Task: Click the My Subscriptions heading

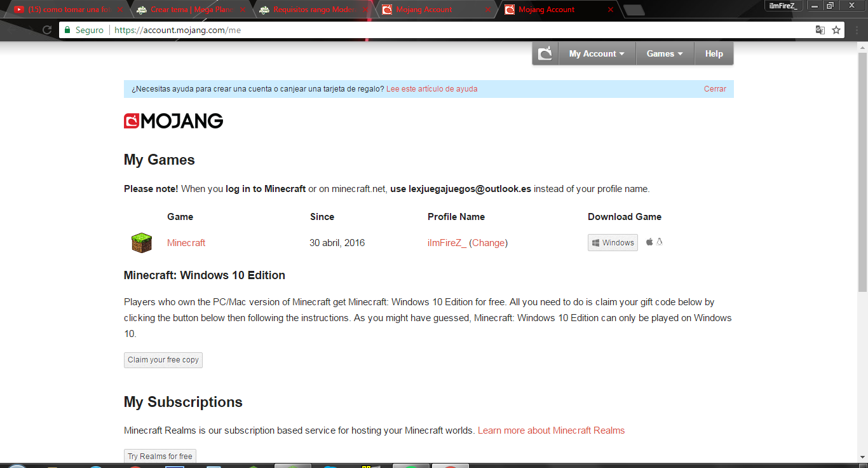Action: pyautogui.click(x=183, y=402)
